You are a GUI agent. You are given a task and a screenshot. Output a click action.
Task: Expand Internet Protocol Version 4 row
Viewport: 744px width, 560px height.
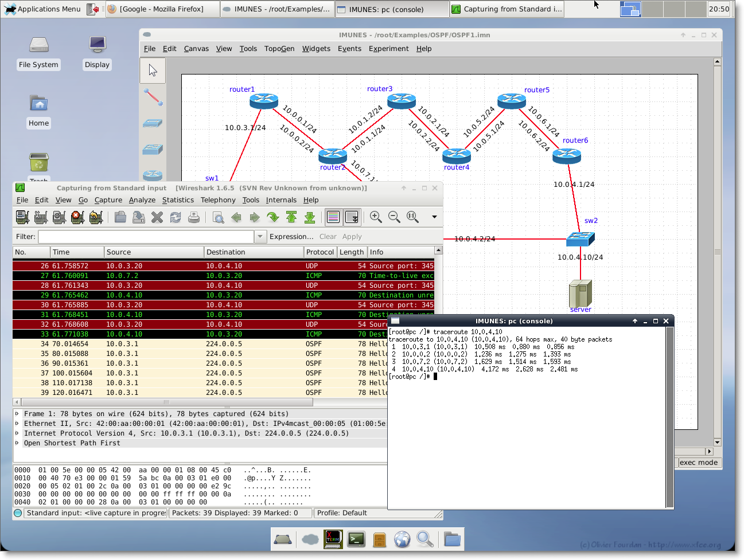point(17,433)
